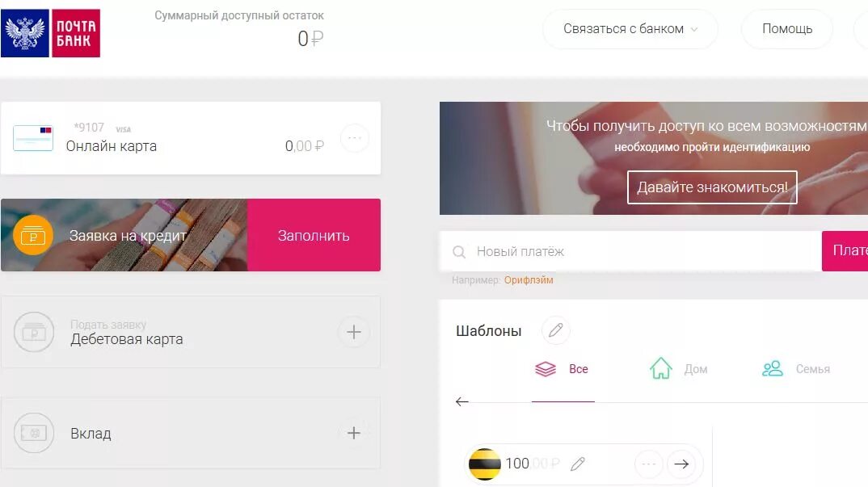Expand the Связаться с банком dropdown
The height and width of the screenshot is (487, 868).
(x=630, y=29)
